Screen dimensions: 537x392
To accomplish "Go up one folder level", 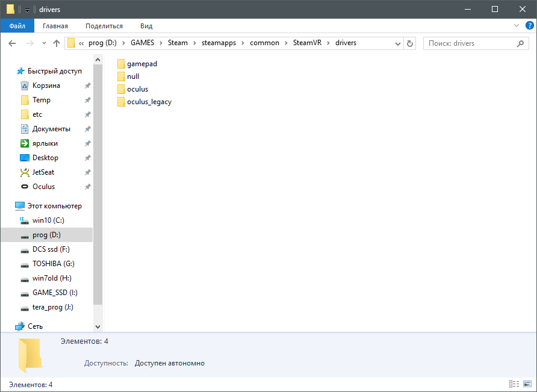I will click(57, 43).
